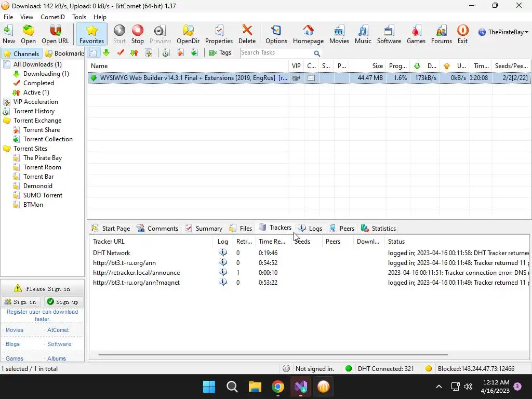Open the Help menu
The height and width of the screenshot is (399, 532).
point(100,17)
